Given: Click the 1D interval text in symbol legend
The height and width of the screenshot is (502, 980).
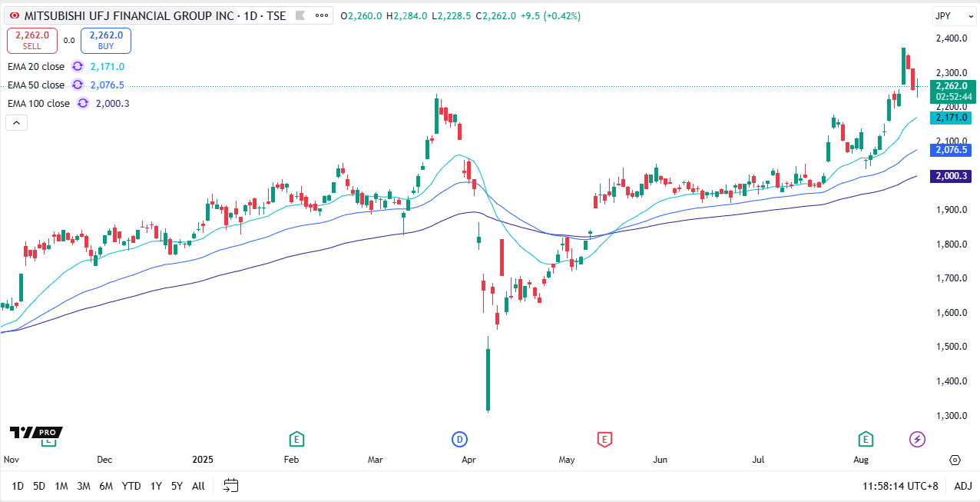Looking at the screenshot, I should pos(250,16).
